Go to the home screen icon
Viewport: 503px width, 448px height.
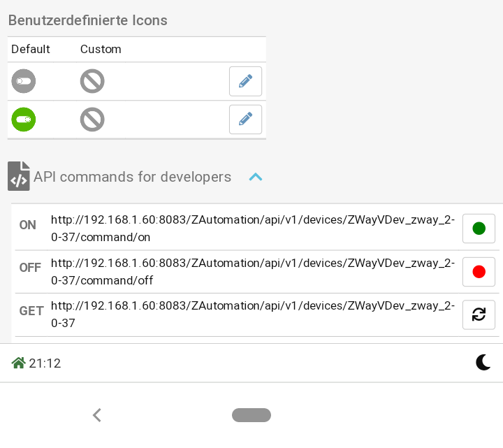tap(19, 363)
